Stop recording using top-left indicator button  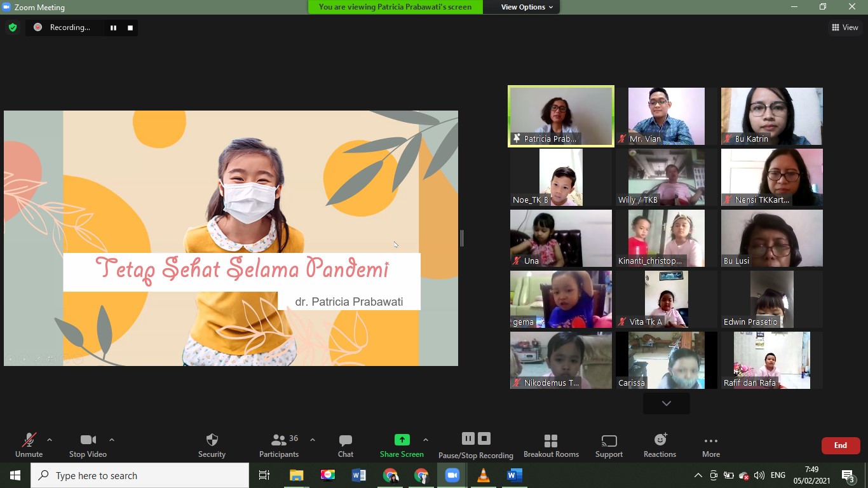point(130,27)
